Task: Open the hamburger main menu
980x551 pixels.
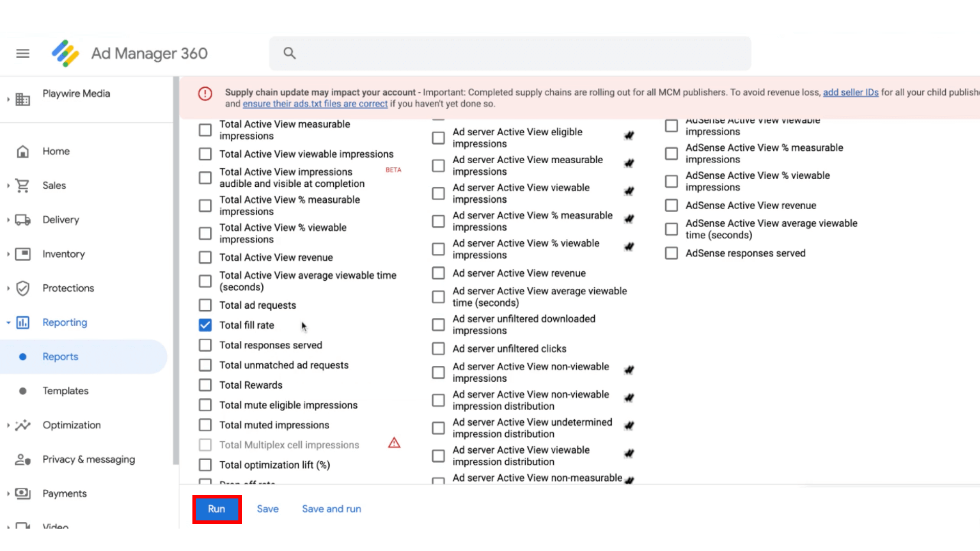Action: tap(22, 53)
